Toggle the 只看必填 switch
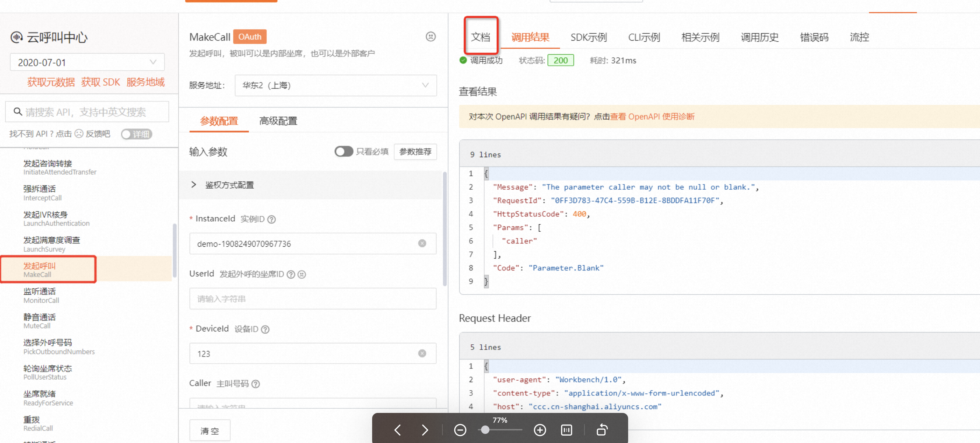 343,152
